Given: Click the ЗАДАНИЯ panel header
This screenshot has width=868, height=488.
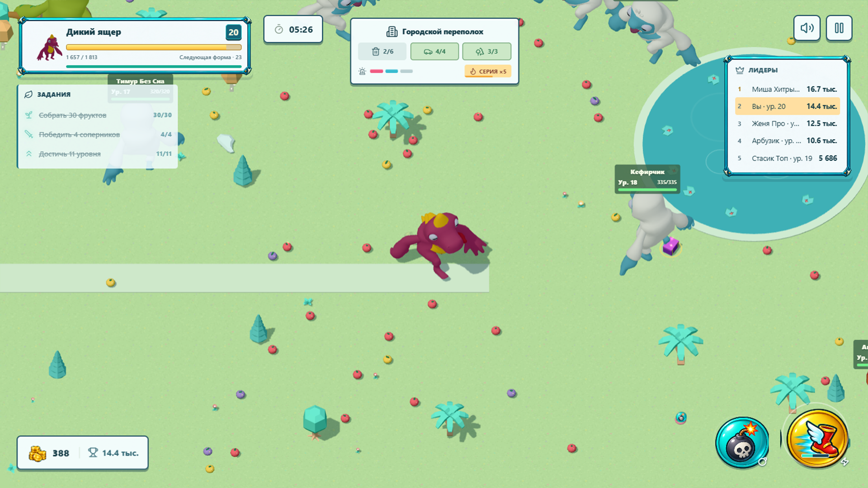Looking at the screenshot, I should coord(53,94).
